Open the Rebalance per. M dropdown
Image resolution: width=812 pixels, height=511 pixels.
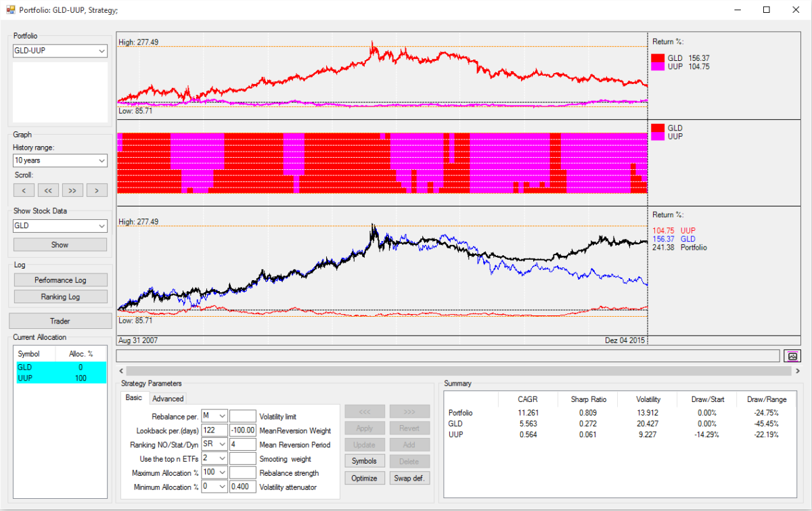215,416
